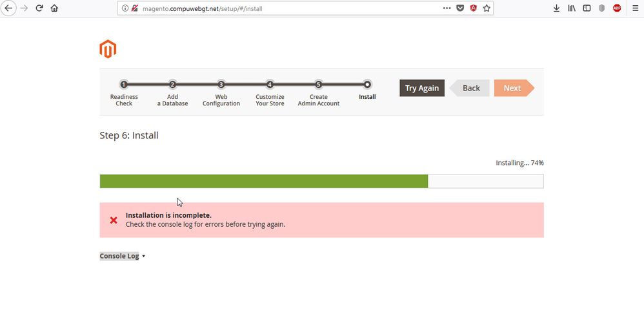Image resolution: width=644 pixels, height=327 pixels.
Task: Bookmark this page with the star
Action: point(487,8)
